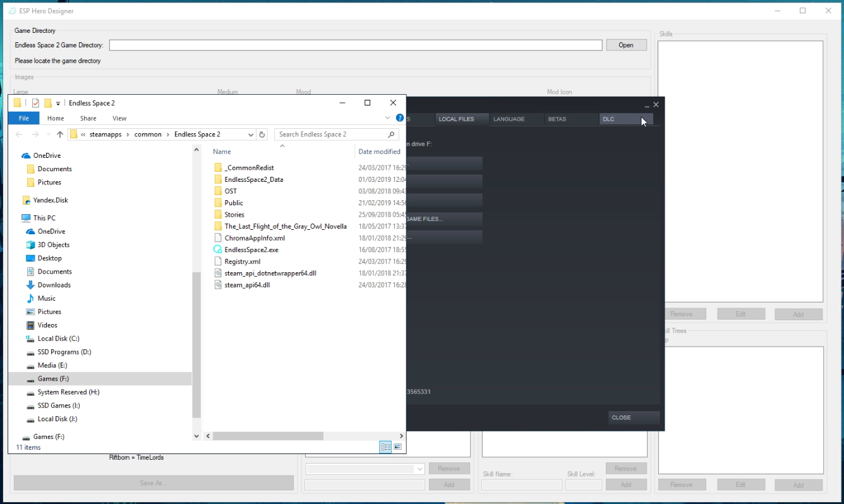Click the Desktop icon in navigation pane

pos(30,258)
